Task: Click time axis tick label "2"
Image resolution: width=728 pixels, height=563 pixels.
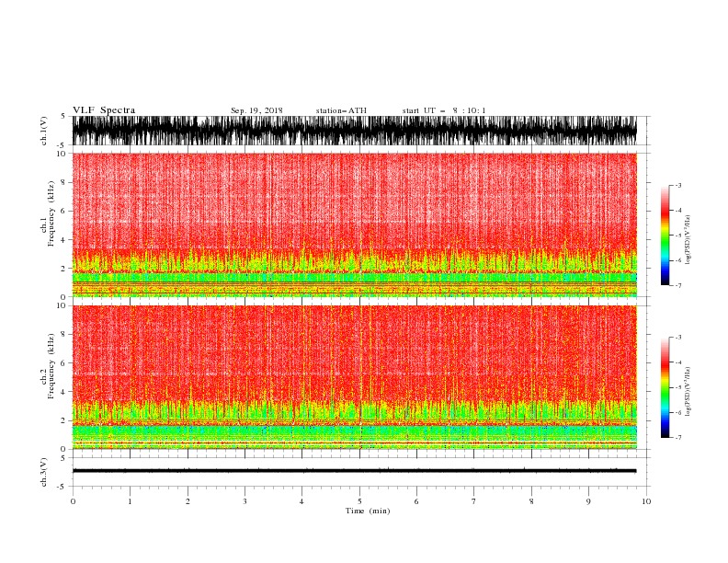Action: pos(188,501)
